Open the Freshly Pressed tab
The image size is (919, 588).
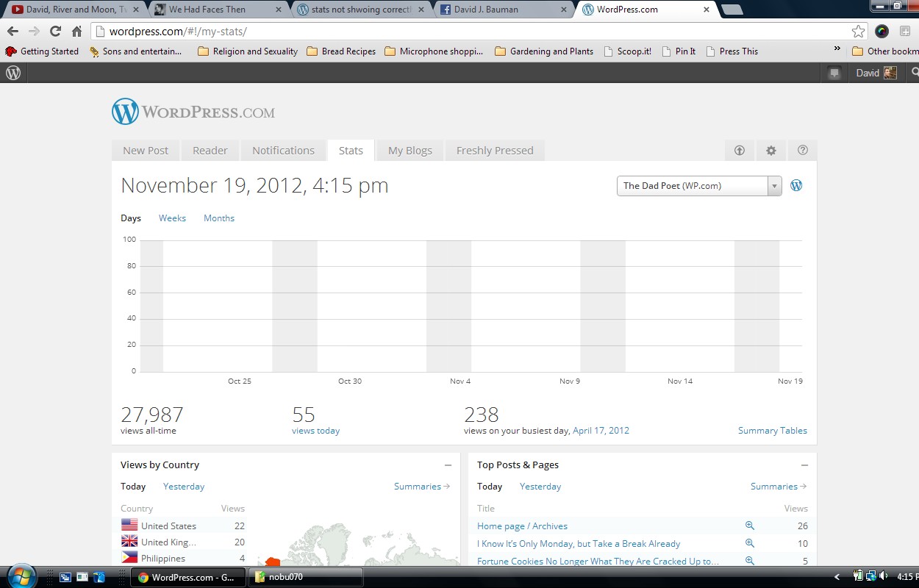coord(495,150)
